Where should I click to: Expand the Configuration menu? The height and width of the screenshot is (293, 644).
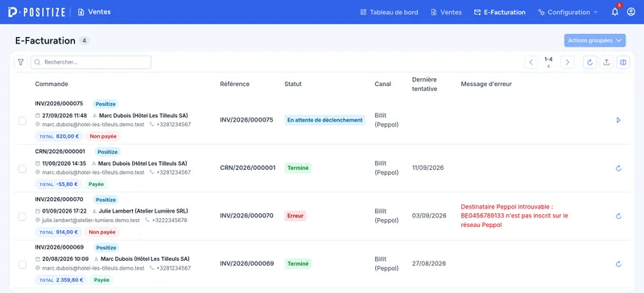click(x=568, y=12)
